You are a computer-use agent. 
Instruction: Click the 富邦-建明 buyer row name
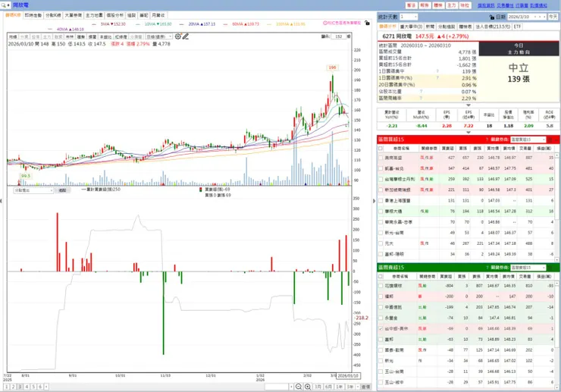click(x=394, y=254)
